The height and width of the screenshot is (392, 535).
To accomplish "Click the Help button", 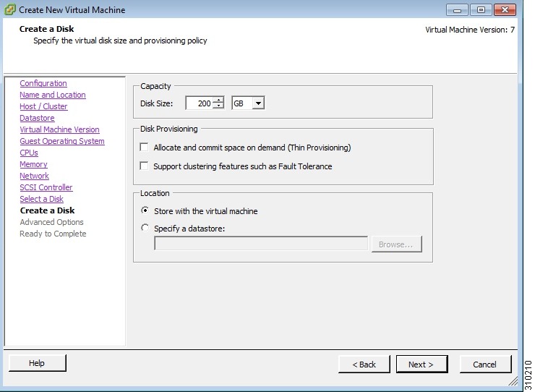I will (37, 363).
